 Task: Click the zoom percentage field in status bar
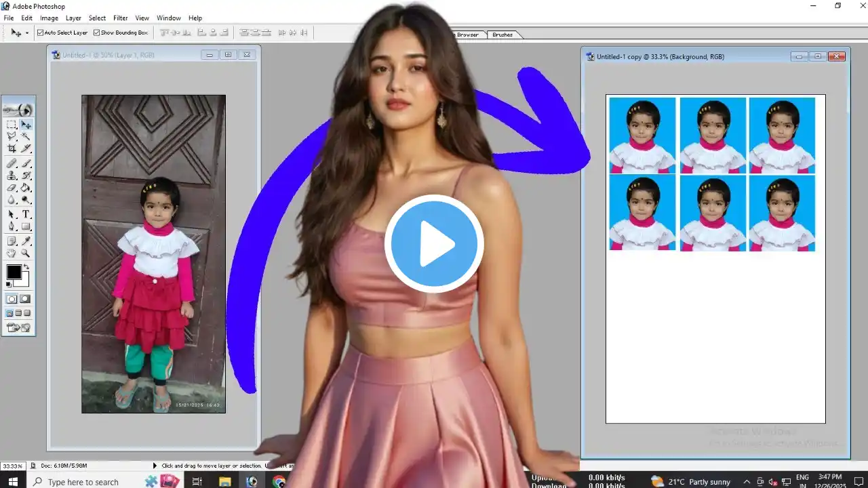click(11, 466)
